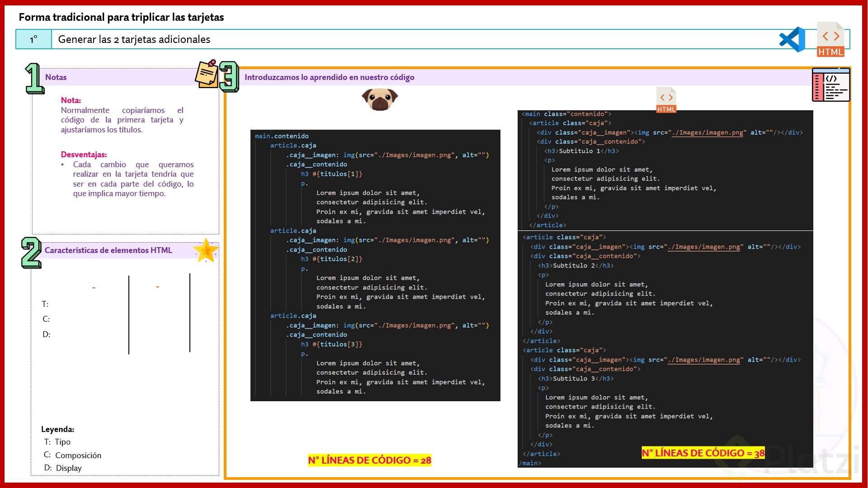This screenshot has width=868, height=488.
Task: Click 'h3 #{titulos[3]}' line in Pug code
Action: click(331, 344)
